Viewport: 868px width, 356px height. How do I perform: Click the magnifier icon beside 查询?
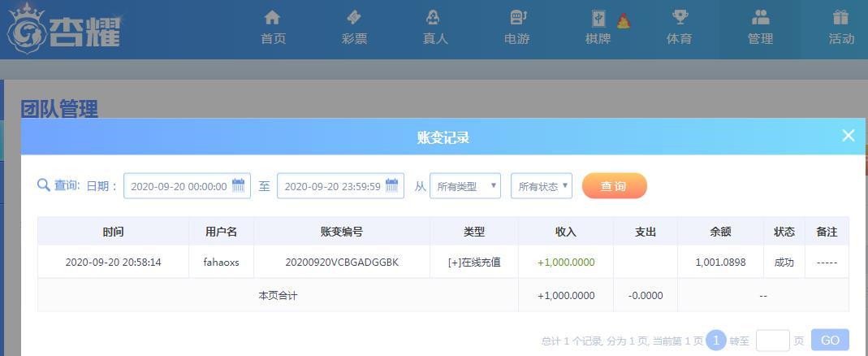coord(44,185)
